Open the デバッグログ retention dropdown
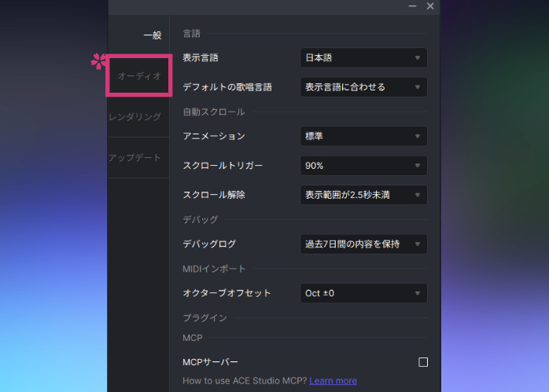This screenshot has width=549, height=392. tap(363, 244)
